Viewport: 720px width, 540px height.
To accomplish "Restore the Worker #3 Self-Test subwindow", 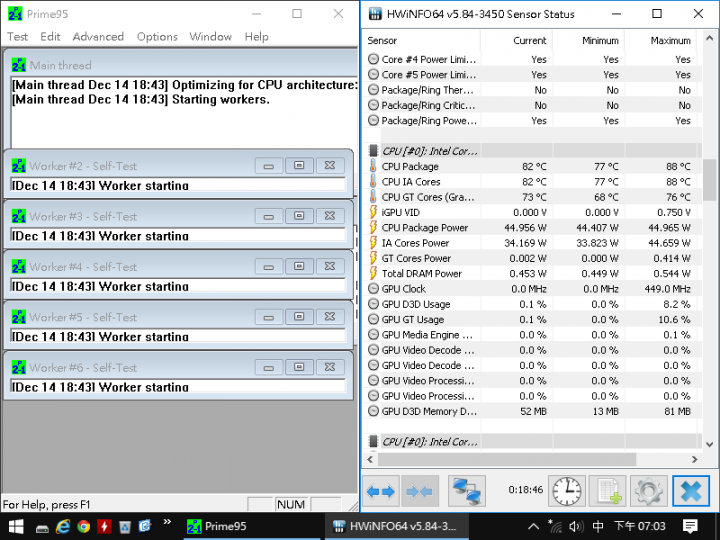I will (x=299, y=216).
